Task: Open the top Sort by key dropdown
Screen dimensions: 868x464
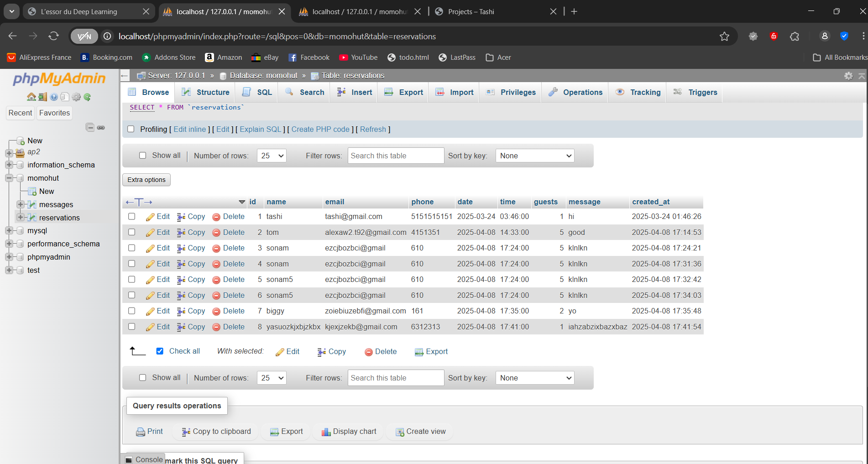Action: (534, 156)
